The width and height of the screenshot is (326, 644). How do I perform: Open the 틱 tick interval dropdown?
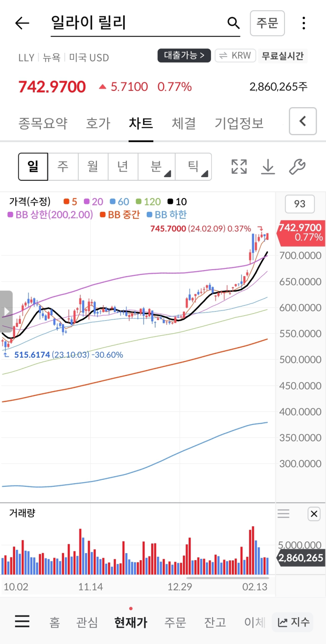(194, 167)
